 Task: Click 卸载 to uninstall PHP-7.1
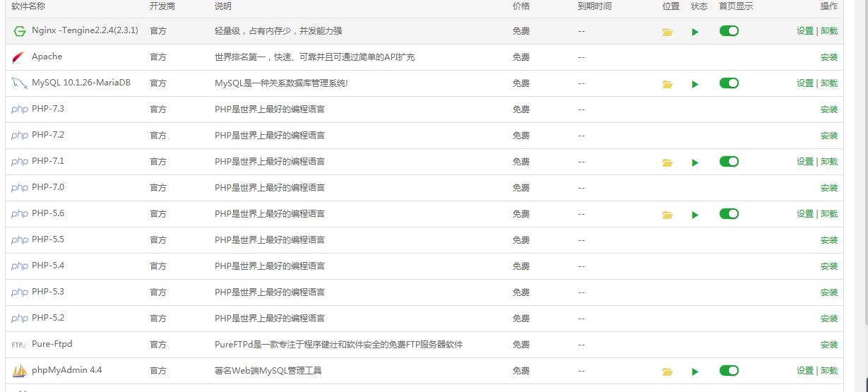(x=829, y=162)
